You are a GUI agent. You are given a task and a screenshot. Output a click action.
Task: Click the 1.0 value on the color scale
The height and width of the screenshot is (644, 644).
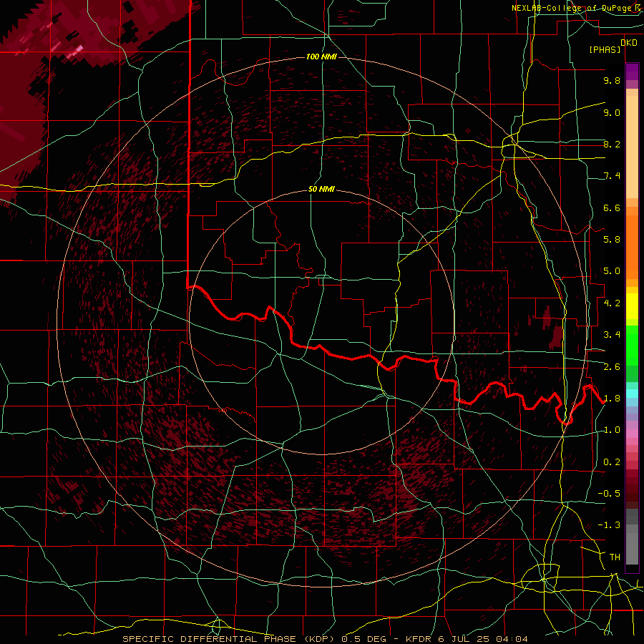[x=612, y=430]
